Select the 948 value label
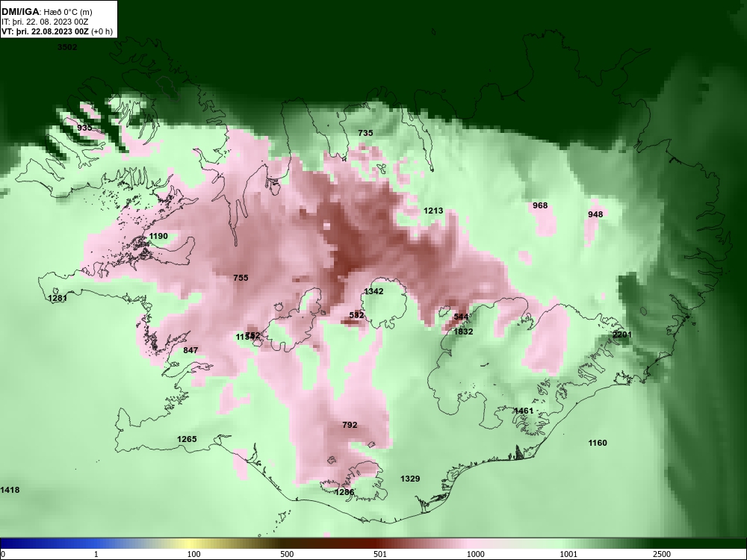Screen dimensions: 747x560 coord(595,214)
